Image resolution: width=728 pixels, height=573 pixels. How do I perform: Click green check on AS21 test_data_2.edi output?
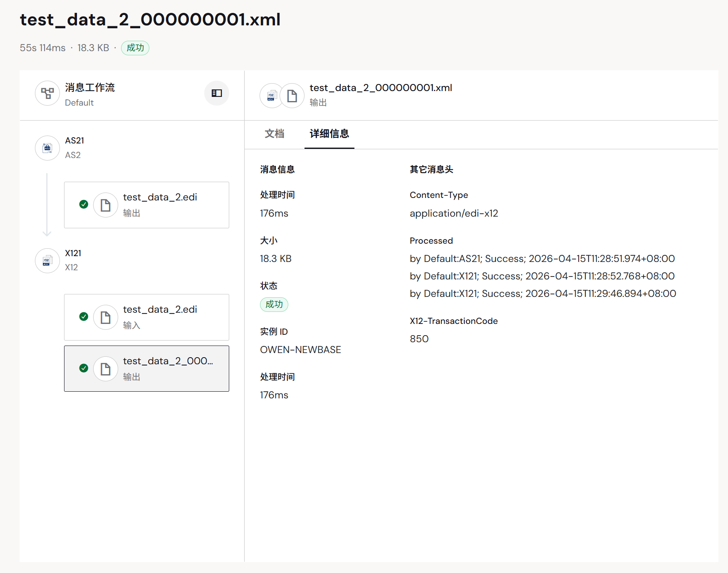(84, 204)
